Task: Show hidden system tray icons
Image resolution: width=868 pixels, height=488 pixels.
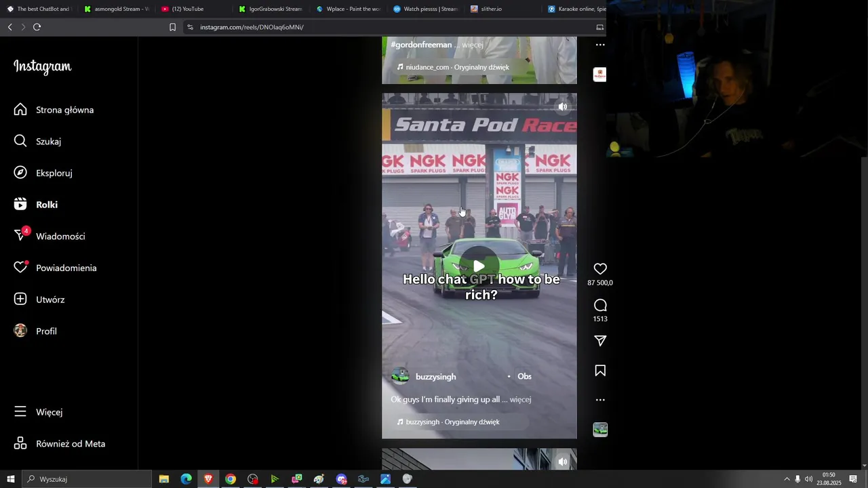Action: (x=787, y=479)
